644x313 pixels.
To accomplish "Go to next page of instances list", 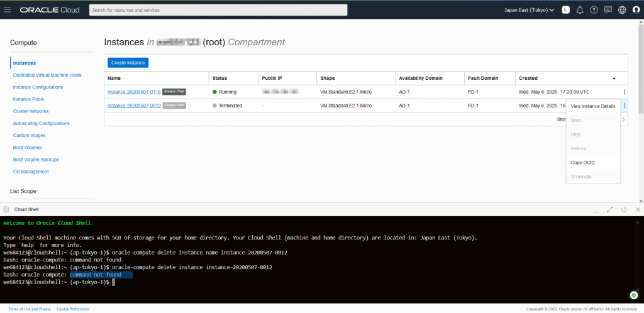I will (623, 119).
